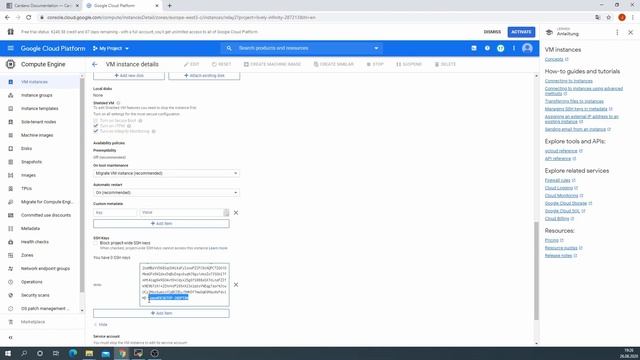The width and height of the screenshot is (640, 360).
Task: Open File Explorer from the taskbar
Action: point(89,353)
